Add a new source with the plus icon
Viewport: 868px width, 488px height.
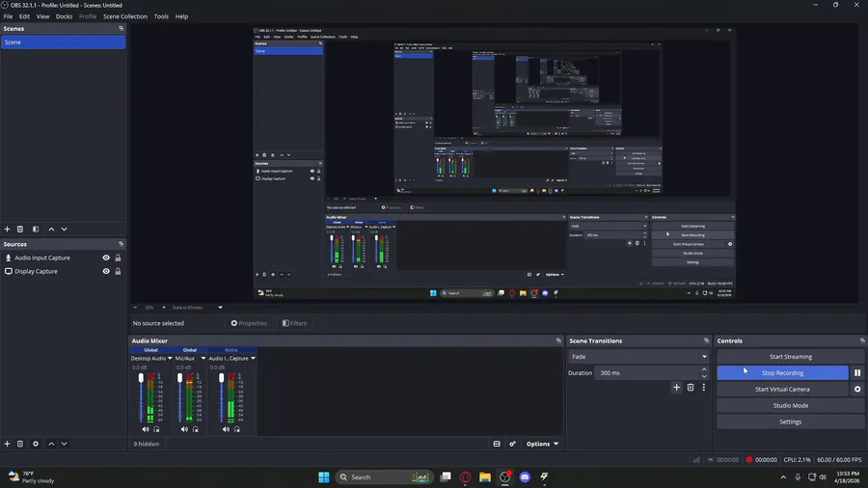[x=7, y=444]
